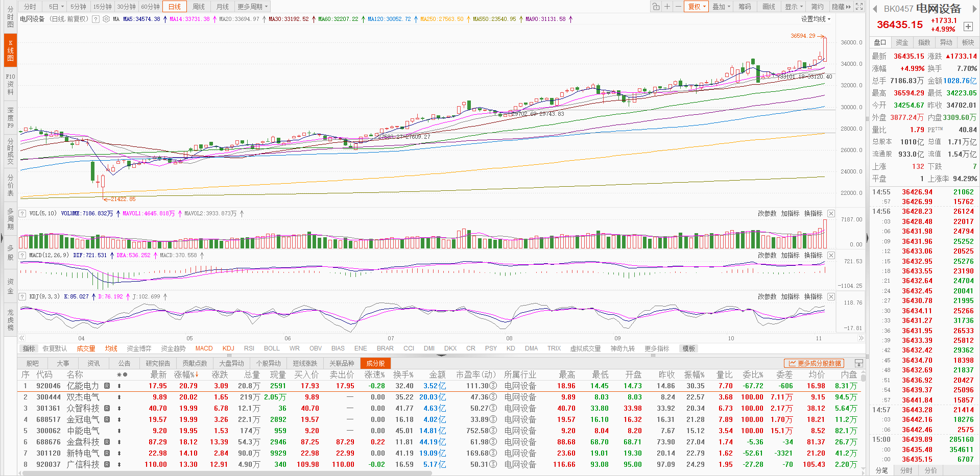Add 电网设备 to watchlist with plus icon

968,27
